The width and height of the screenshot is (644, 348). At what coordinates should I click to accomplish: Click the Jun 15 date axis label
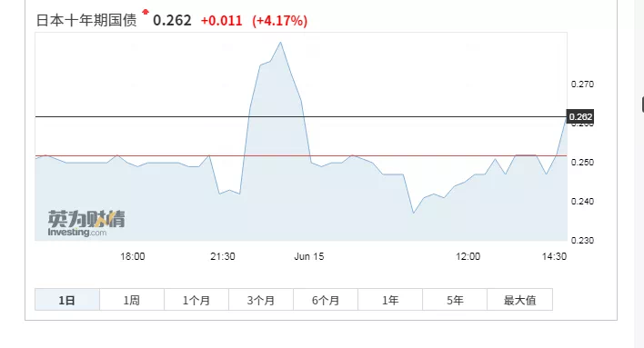coord(309,256)
